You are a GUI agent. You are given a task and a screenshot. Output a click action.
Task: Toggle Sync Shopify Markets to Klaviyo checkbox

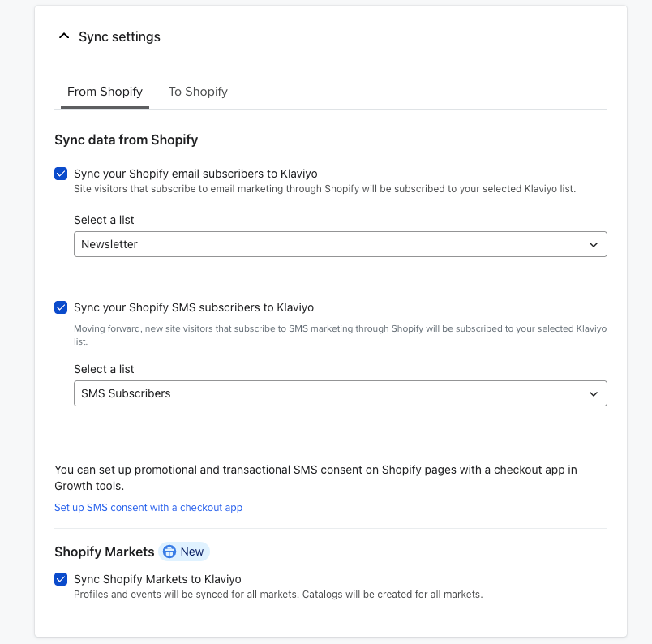pyautogui.click(x=61, y=579)
